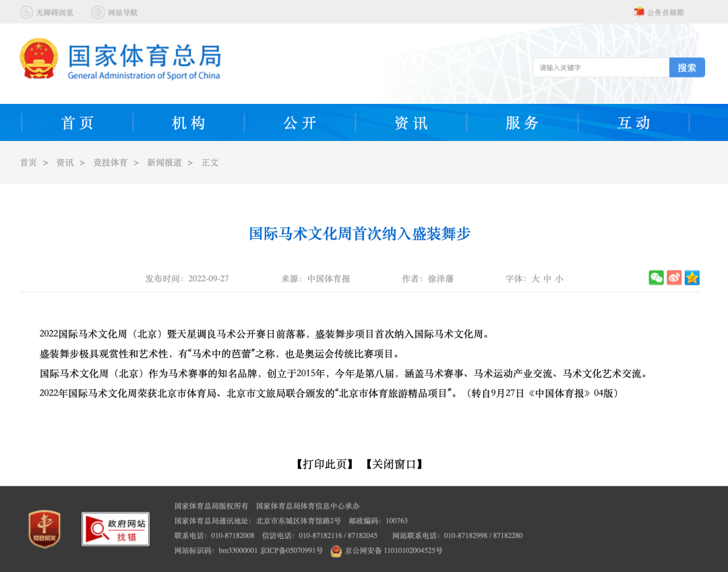Open the government website error-report badge
Image resolution: width=728 pixels, height=572 pixels.
coord(115,529)
